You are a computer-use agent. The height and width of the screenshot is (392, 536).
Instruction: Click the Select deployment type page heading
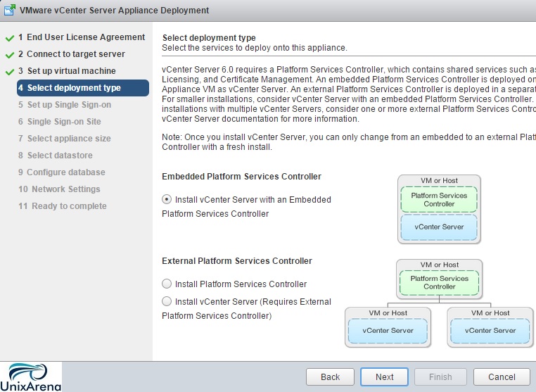click(209, 37)
